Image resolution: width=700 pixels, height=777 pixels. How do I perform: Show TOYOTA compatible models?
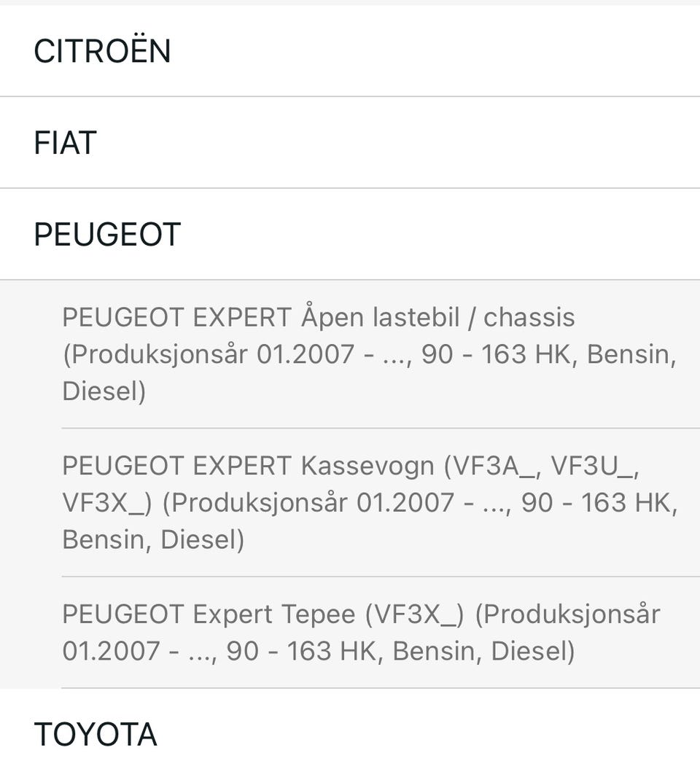[x=350, y=733]
